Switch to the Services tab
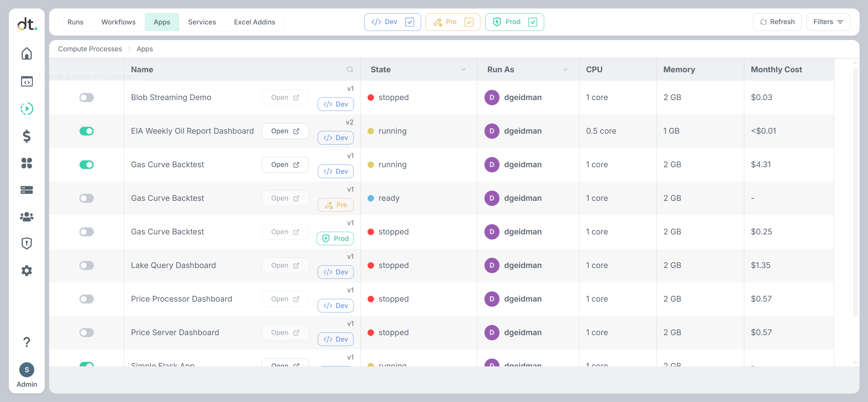This screenshot has width=868, height=402. [x=202, y=22]
